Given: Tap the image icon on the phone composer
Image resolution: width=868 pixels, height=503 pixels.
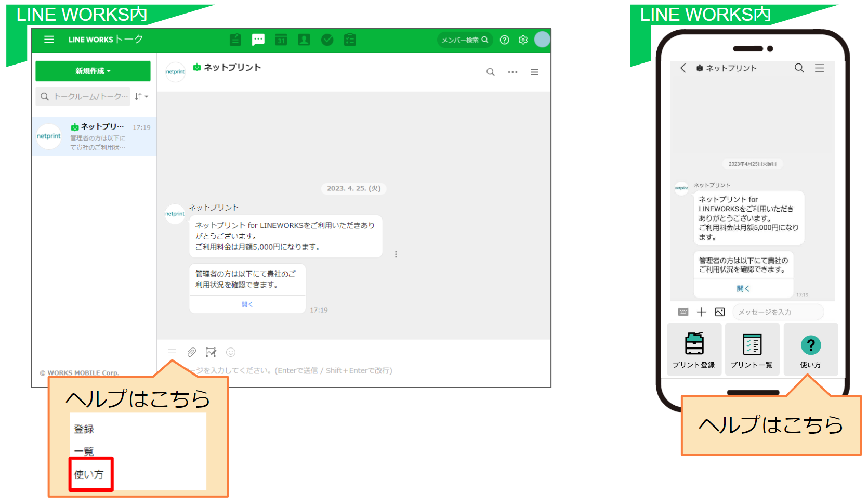Looking at the screenshot, I should coord(720,312).
